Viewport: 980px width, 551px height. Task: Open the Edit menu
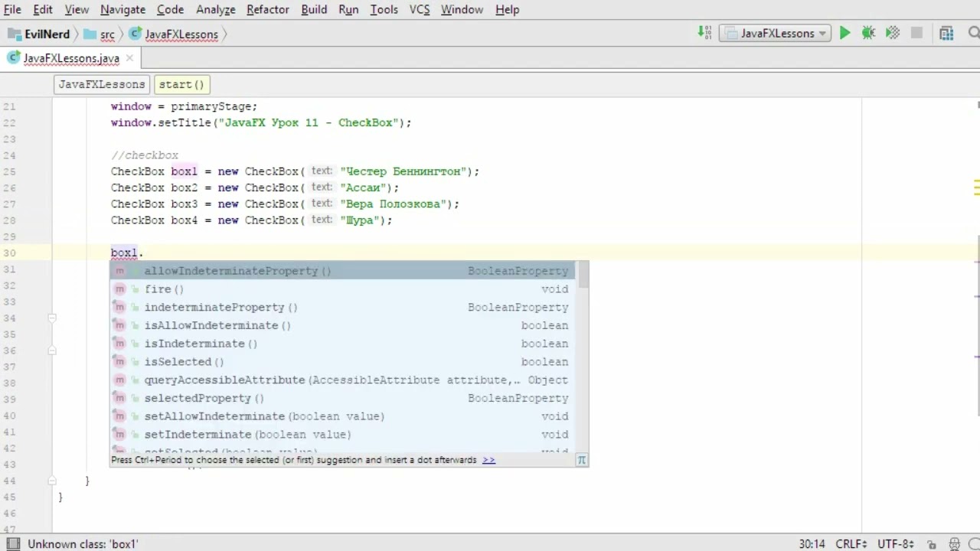[x=43, y=9]
